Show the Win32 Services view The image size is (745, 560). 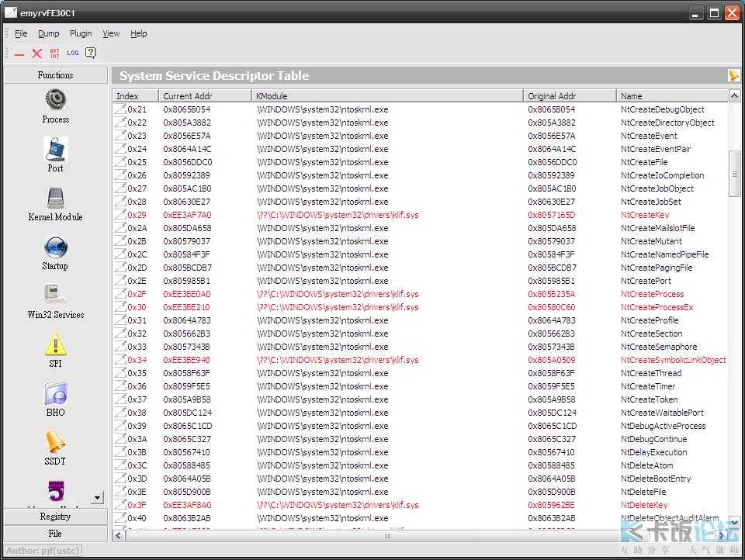[x=56, y=295]
